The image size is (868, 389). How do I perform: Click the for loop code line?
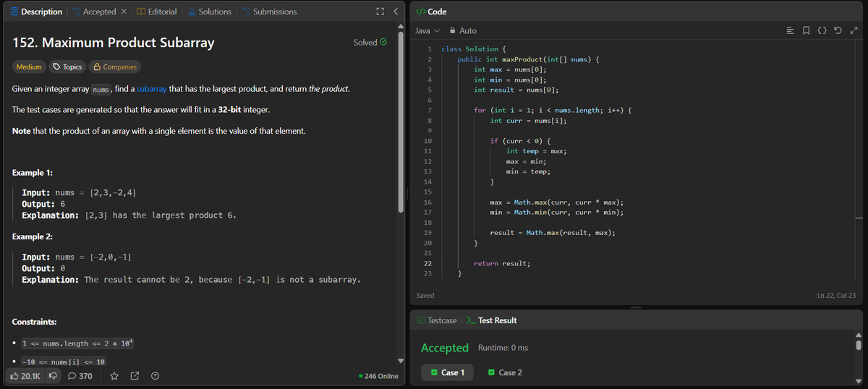pos(553,110)
